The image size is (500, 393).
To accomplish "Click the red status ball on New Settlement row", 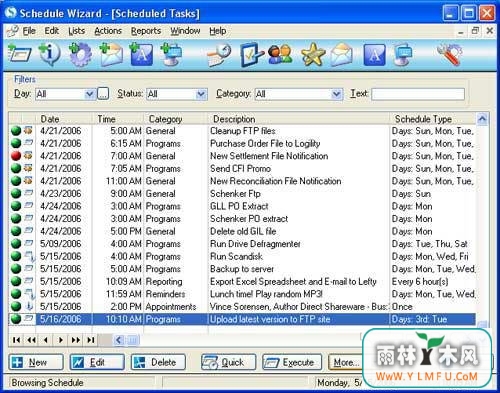I will tap(16, 156).
